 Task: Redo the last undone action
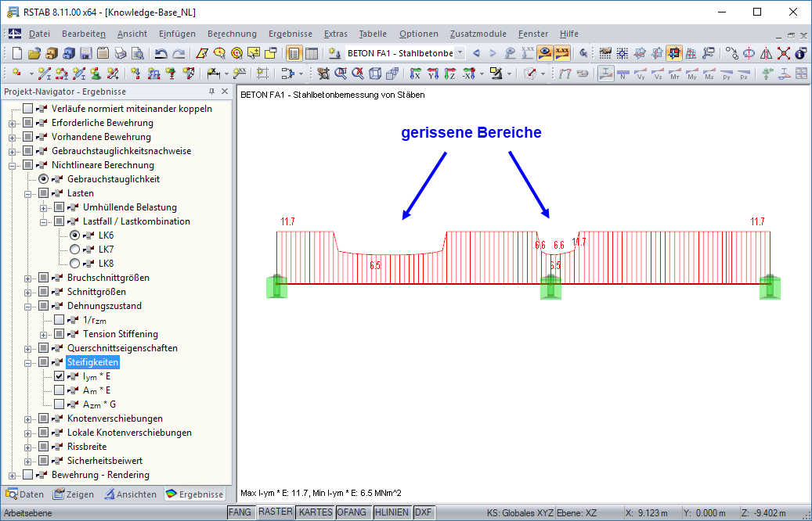[179, 53]
